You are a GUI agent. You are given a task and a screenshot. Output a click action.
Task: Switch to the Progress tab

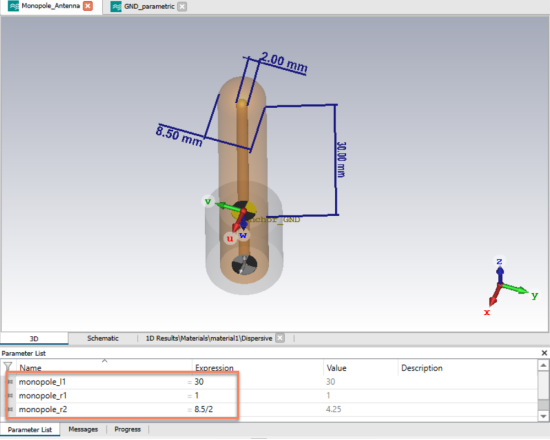pos(127,429)
